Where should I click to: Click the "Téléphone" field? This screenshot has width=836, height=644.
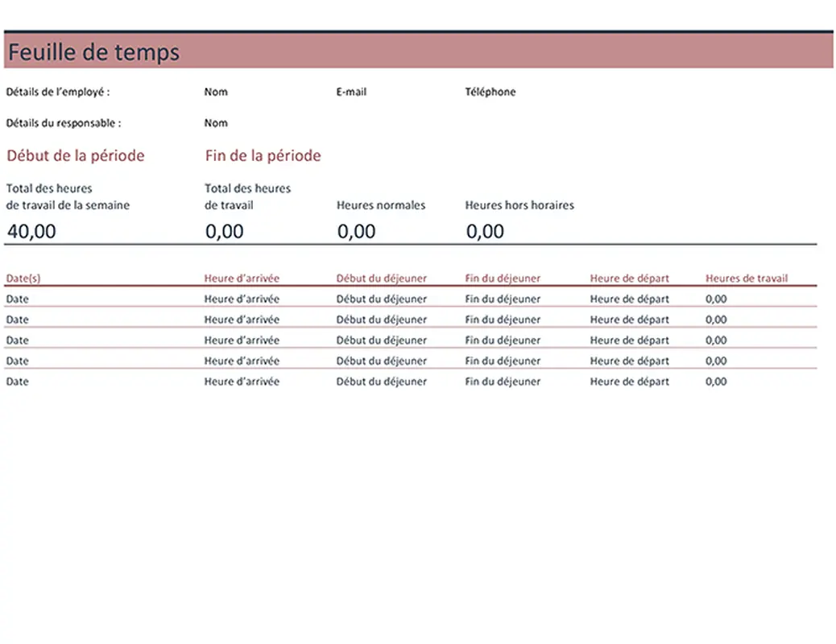click(490, 92)
